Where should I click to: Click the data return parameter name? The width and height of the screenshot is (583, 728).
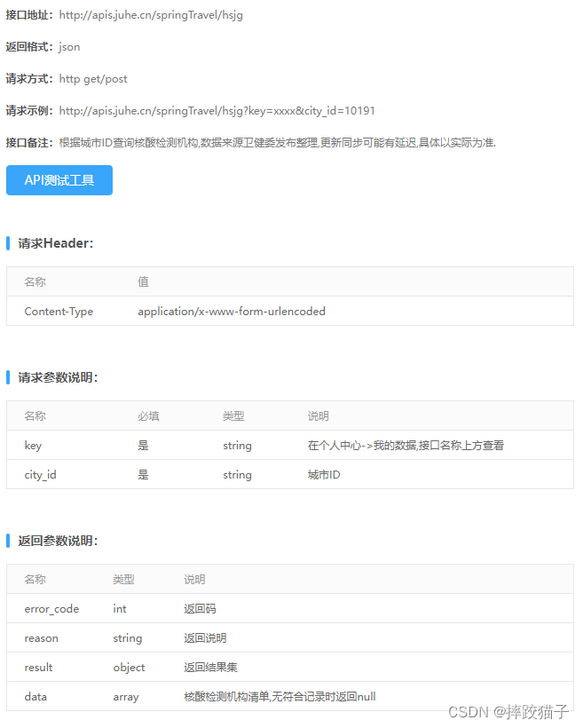coord(35,697)
